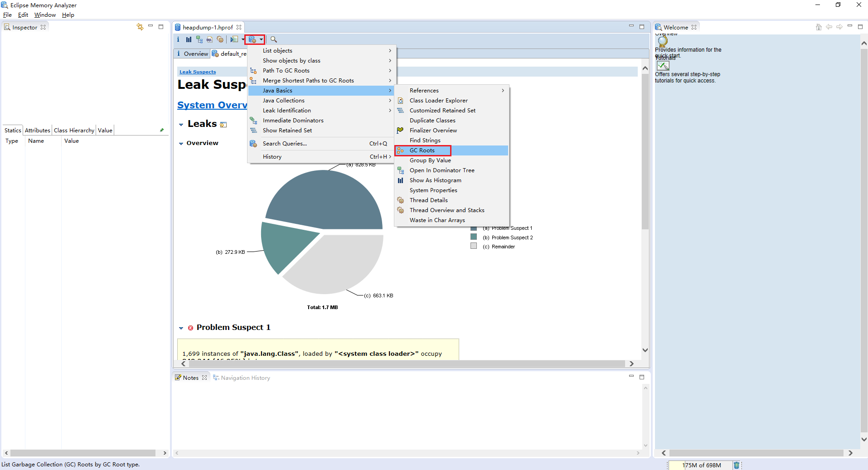The image size is (868, 470).
Task: Open the expert system test dropdown arrow
Action: tap(243, 39)
